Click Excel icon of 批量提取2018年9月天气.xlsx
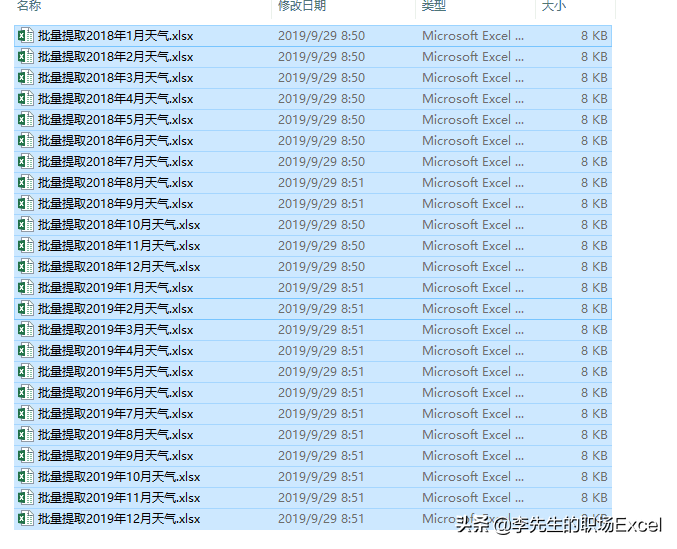 [25, 204]
